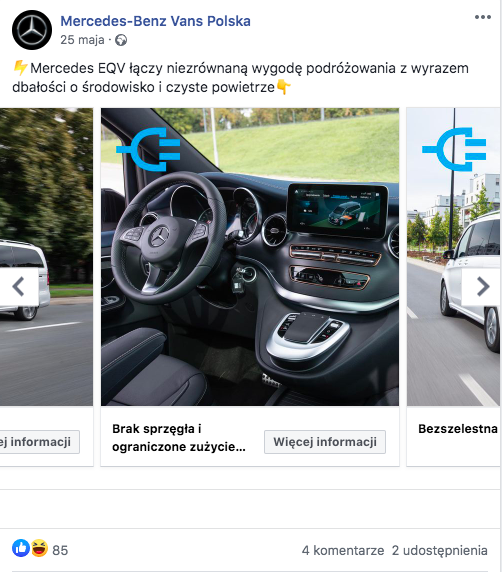Open the post options three-dots menu
This screenshot has width=502, height=572.
[x=482, y=17]
